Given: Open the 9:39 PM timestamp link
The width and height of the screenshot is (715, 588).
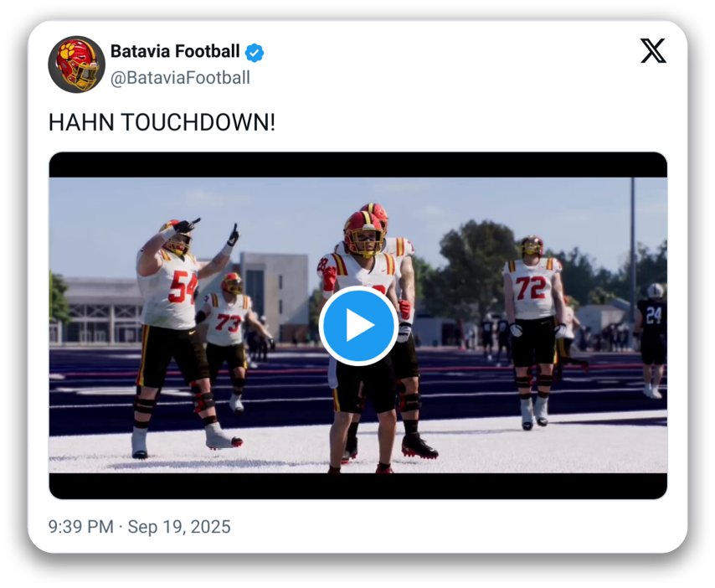Looking at the screenshot, I should click(80, 527).
